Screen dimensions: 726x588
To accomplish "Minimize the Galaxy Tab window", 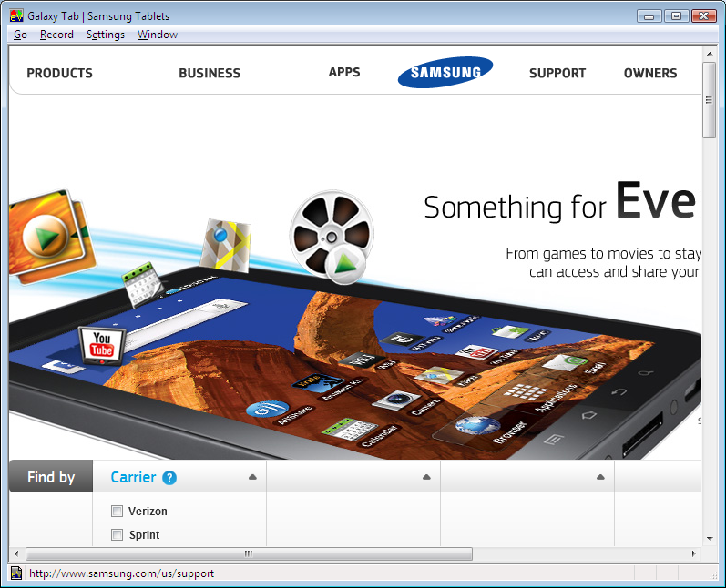I will coord(649,16).
